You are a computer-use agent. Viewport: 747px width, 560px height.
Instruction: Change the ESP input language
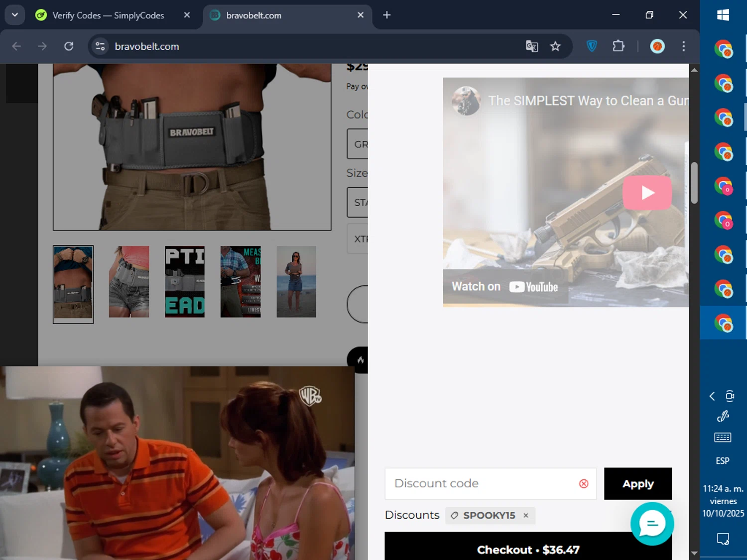click(x=723, y=461)
